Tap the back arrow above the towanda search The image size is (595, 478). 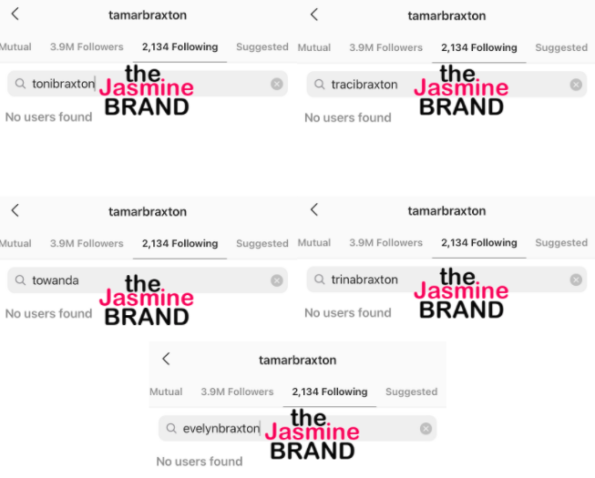pos(15,211)
